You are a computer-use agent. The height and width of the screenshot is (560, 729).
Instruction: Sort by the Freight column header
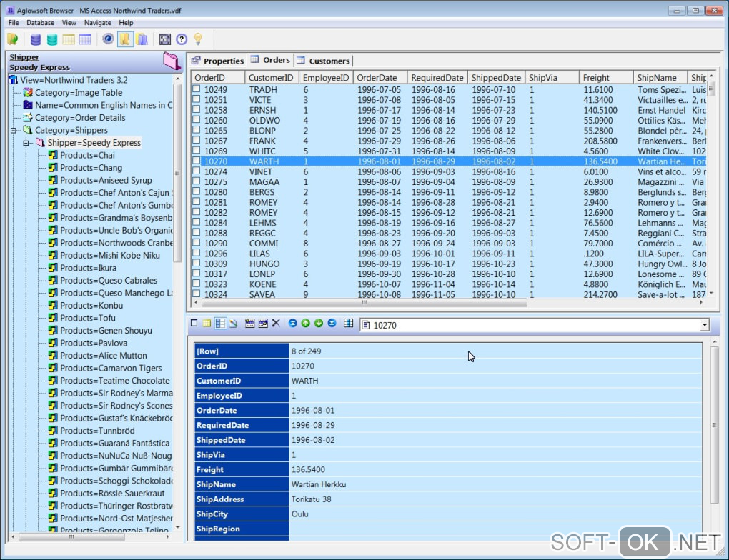click(x=605, y=77)
